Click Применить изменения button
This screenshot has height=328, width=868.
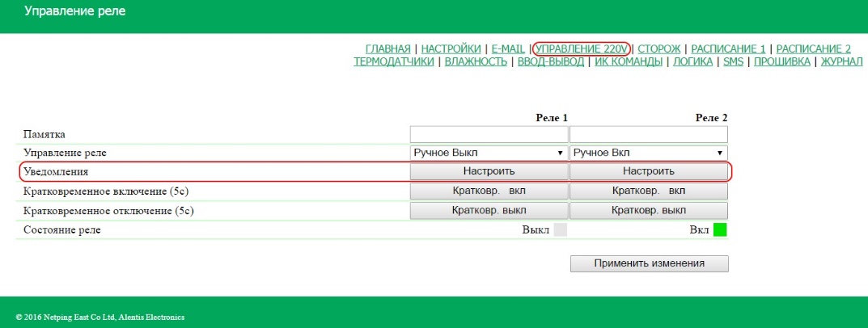(649, 263)
